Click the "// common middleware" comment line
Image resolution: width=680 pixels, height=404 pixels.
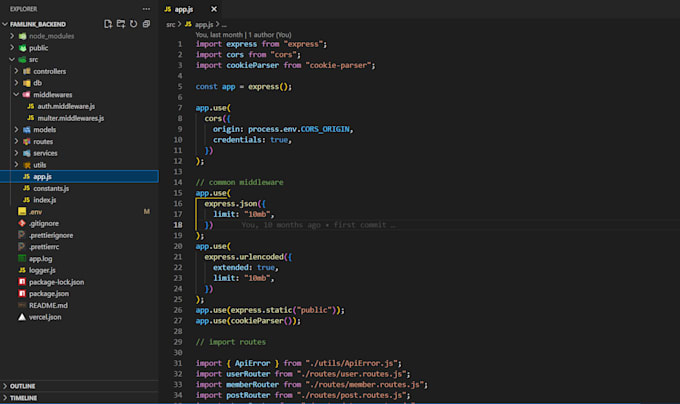click(x=239, y=182)
